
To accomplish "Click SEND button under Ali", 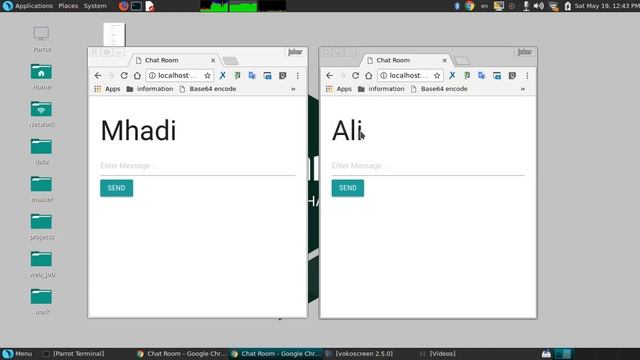I will coord(348,188).
